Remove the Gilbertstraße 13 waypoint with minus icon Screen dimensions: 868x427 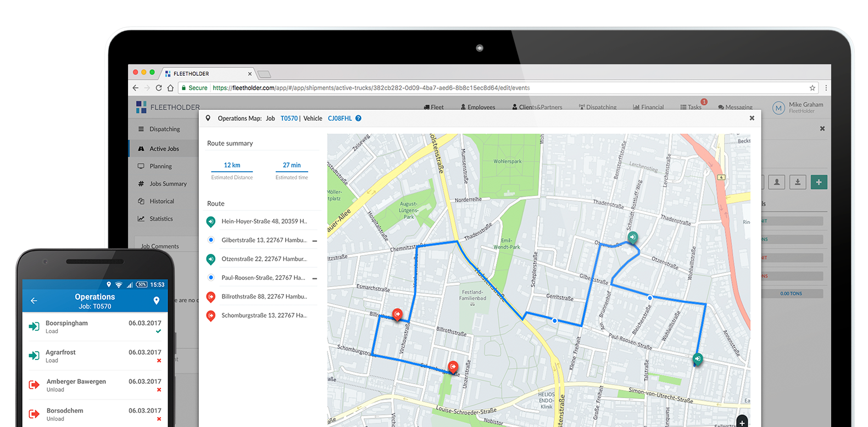coord(315,241)
